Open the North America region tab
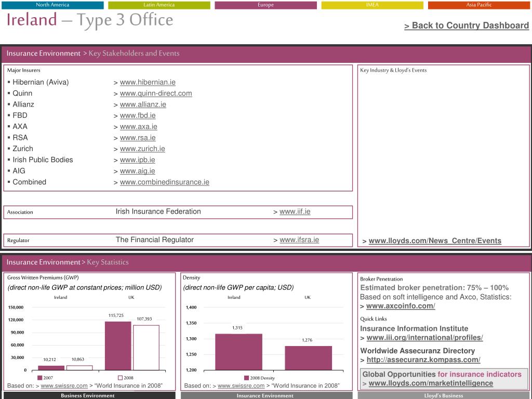Viewport: 532px width, 399px height. pos(52,5)
